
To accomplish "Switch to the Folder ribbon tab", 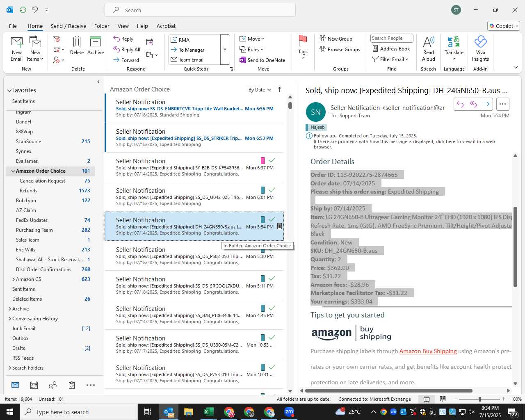I will click(102, 26).
